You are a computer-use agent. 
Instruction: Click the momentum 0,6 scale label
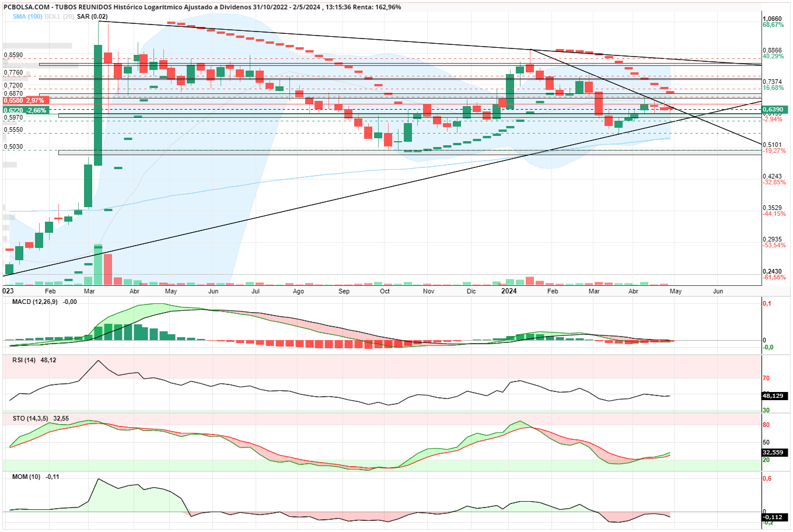coord(767,478)
